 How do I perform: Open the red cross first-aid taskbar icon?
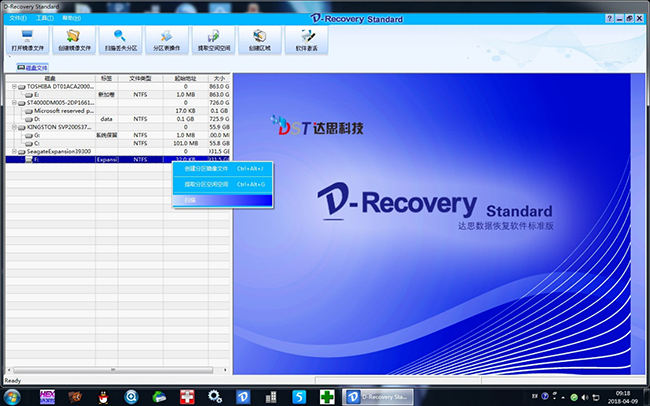[x=187, y=397]
